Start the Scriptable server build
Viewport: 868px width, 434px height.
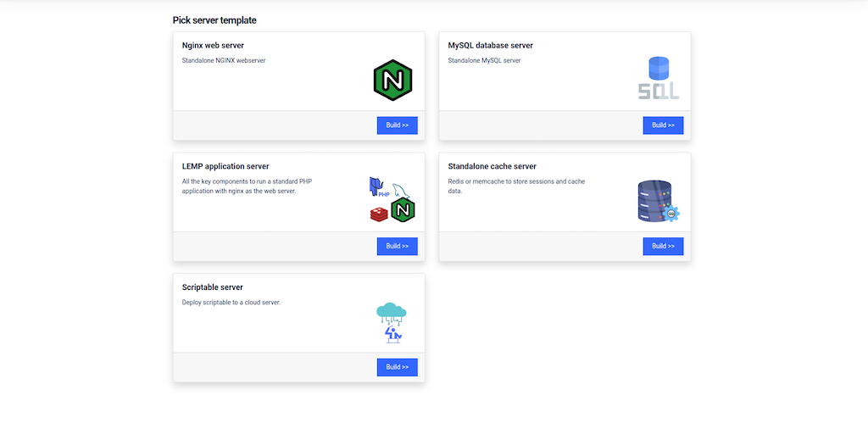click(x=397, y=367)
